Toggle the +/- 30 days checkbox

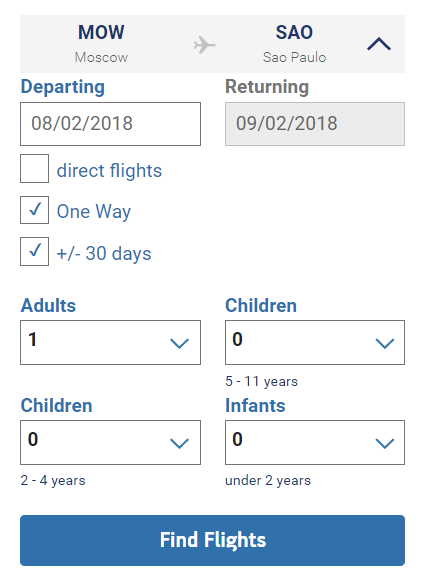click(34, 251)
